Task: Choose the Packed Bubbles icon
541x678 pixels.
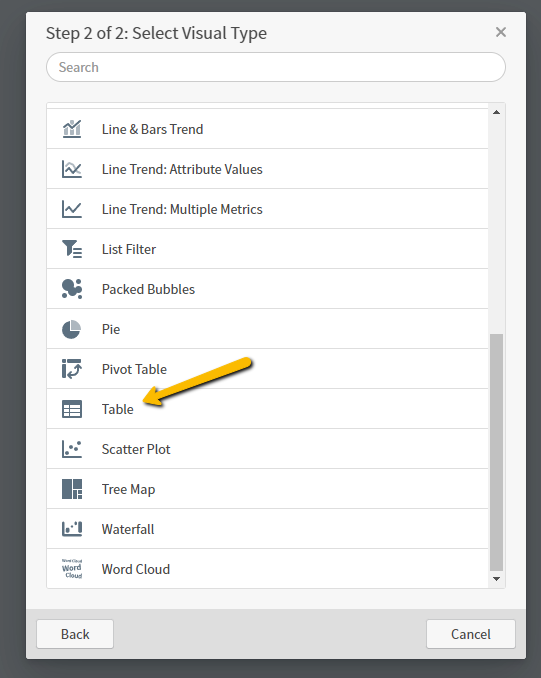Action: 72,289
